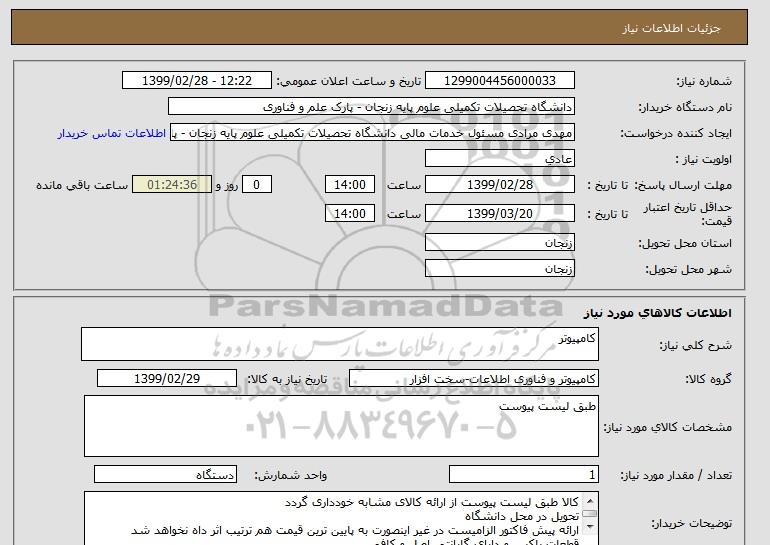
Task: Click goods group field کامپیوتر و فناوری اطلاعات
Action: pyautogui.click(x=474, y=379)
